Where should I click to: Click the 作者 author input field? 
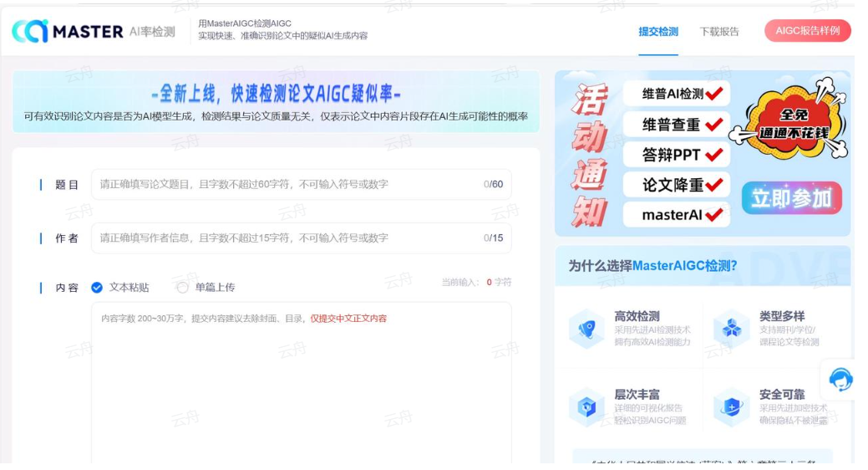tap(301, 238)
